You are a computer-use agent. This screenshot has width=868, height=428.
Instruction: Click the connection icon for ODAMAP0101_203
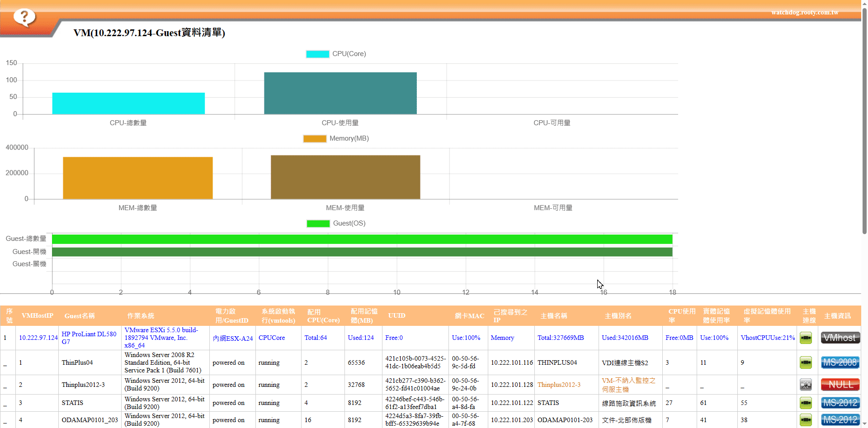click(x=806, y=420)
